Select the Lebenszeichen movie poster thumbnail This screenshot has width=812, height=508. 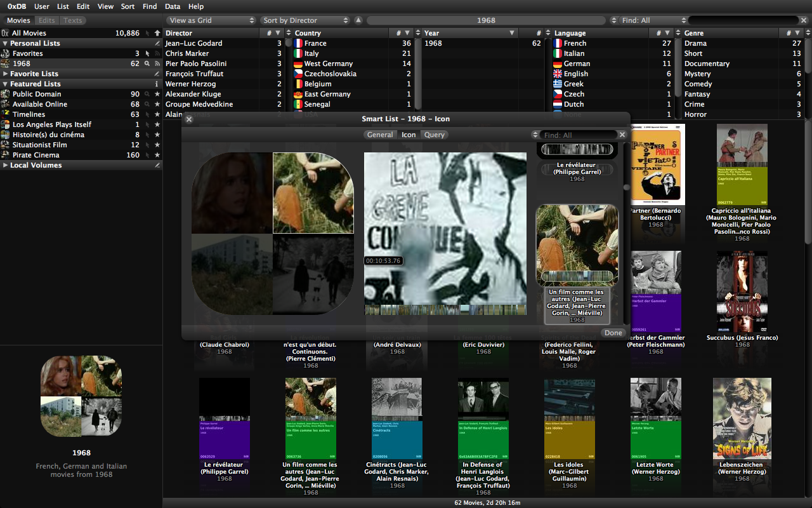[742, 418]
